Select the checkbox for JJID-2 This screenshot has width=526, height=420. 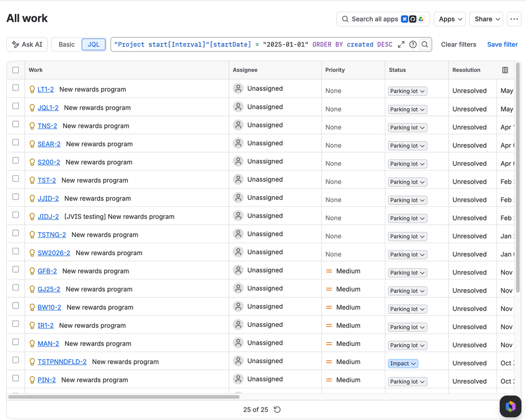tap(16, 197)
